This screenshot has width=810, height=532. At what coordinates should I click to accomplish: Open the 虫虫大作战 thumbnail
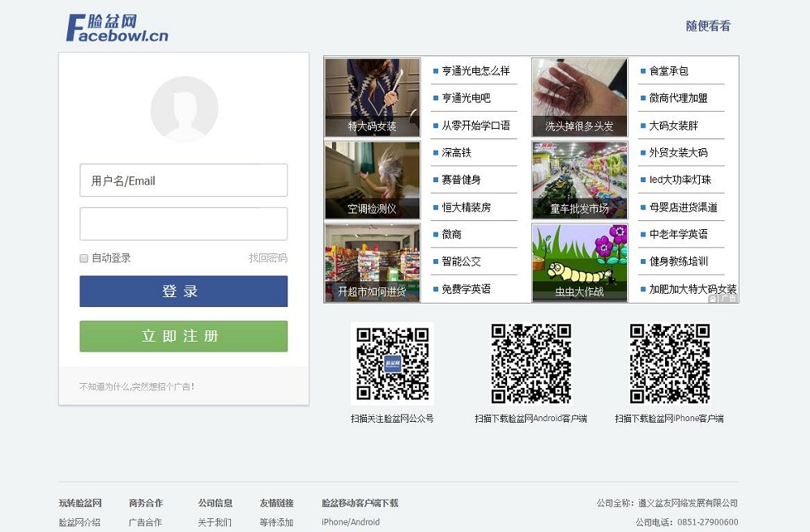(x=580, y=263)
